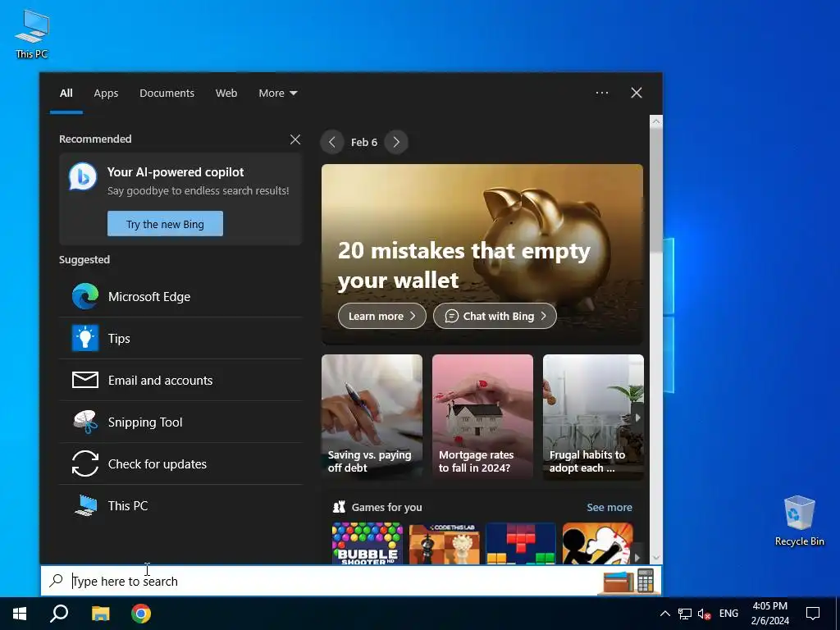Open Microsoft Edge from Suggested list
The width and height of the screenshot is (840, 630).
coord(180,296)
